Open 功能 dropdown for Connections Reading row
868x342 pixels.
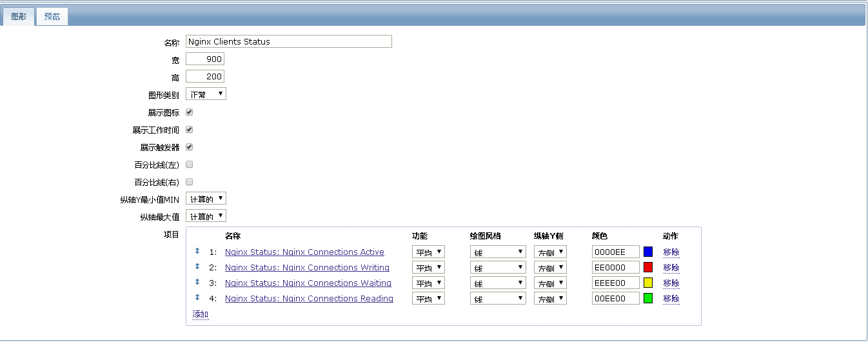[x=428, y=298]
